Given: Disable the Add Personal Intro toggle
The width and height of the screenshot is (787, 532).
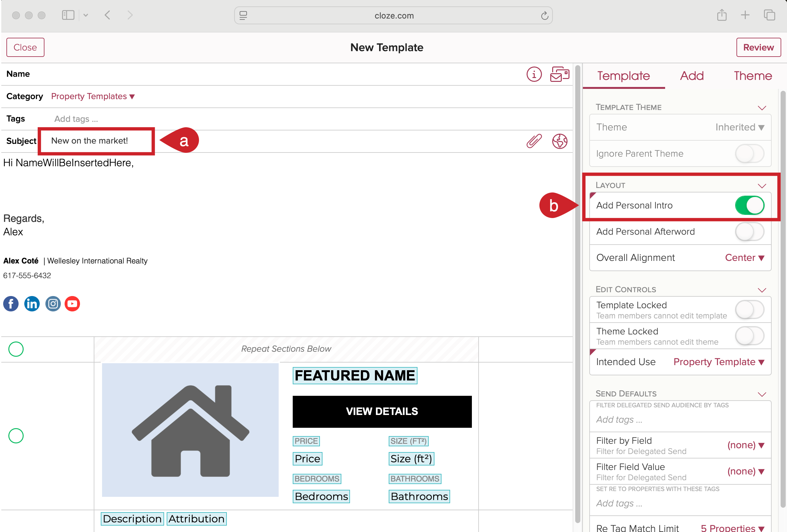Looking at the screenshot, I should pos(750,205).
